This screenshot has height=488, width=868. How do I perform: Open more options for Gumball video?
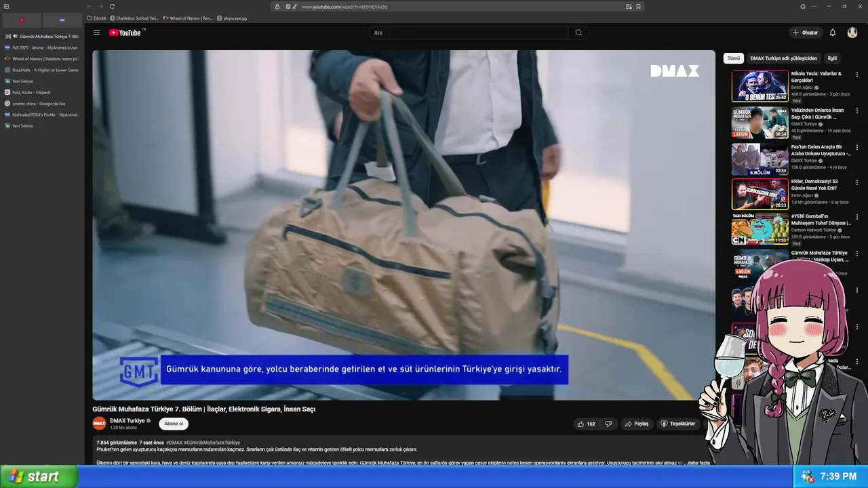(856, 218)
